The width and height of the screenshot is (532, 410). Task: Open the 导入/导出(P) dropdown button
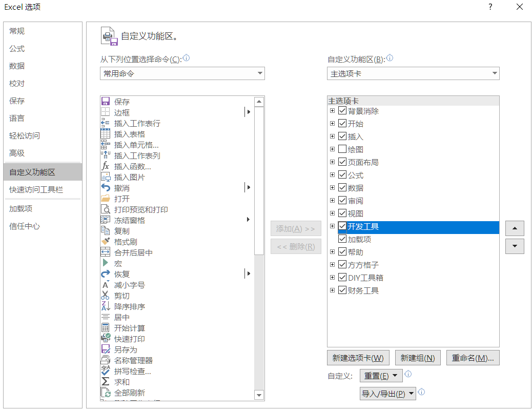(388, 394)
